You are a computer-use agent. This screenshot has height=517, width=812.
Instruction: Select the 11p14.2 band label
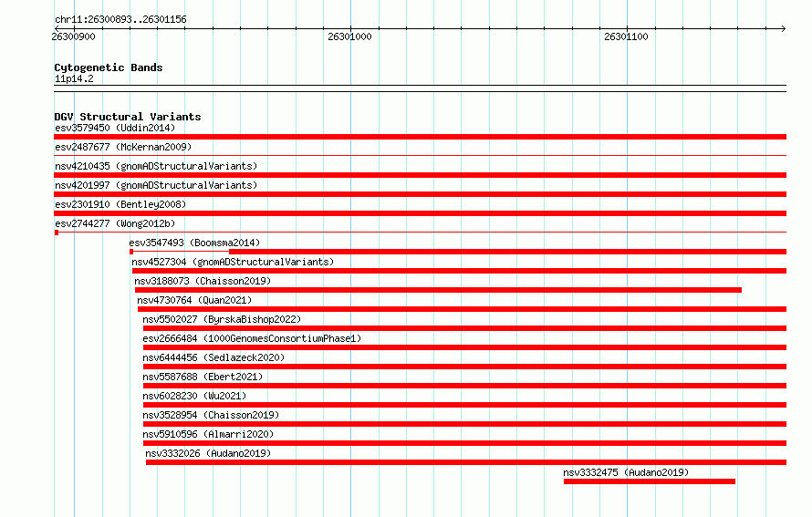click(x=74, y=78)
